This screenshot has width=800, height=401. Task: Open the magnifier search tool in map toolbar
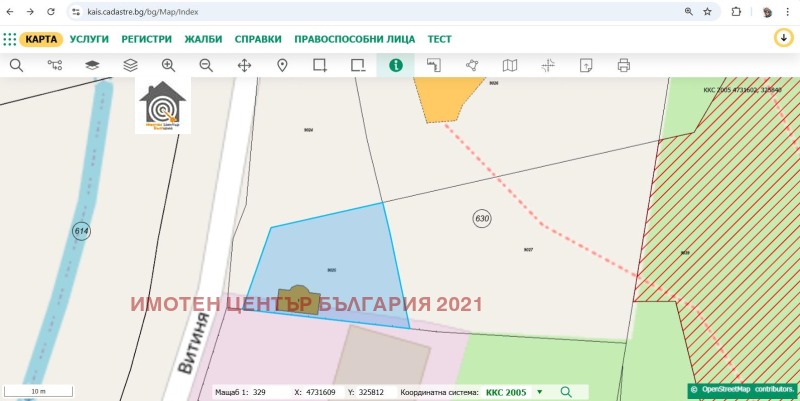tap(16, 65)
